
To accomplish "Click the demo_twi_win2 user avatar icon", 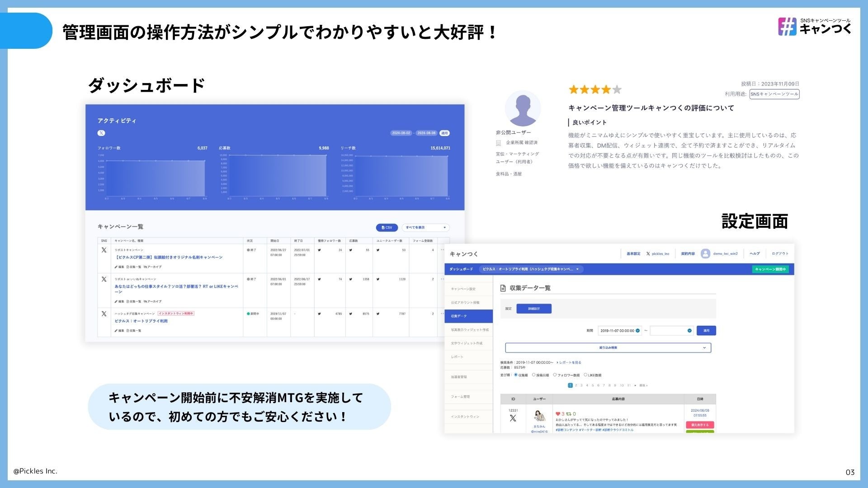I will [705, 254].
